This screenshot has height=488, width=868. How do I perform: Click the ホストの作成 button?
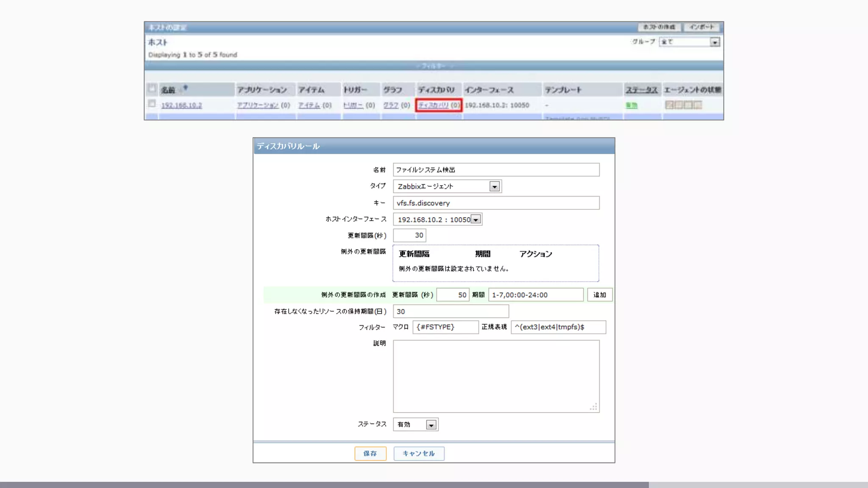click(x=659, y=27)
